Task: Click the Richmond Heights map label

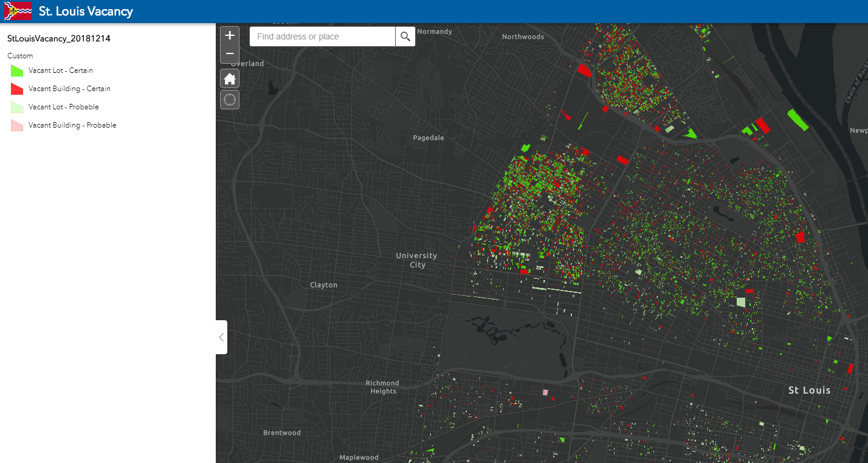Action: pyautogui.click(x=382, y=387)
